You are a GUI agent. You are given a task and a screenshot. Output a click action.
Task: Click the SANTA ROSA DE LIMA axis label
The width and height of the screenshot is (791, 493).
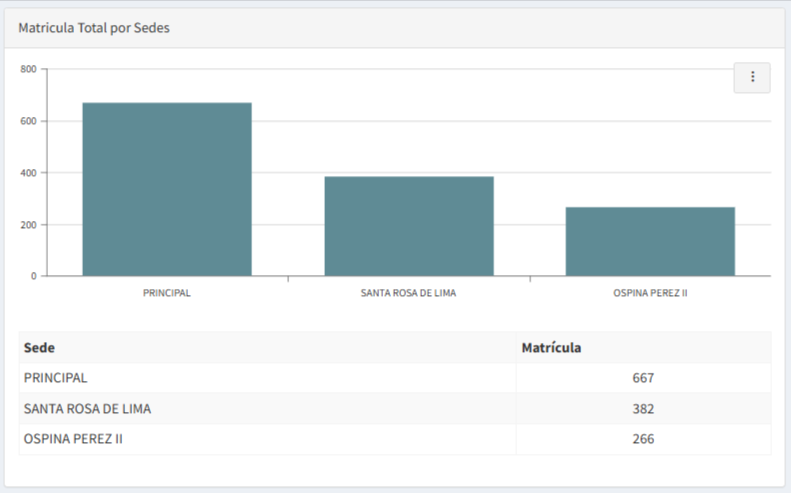coord(408,293)
